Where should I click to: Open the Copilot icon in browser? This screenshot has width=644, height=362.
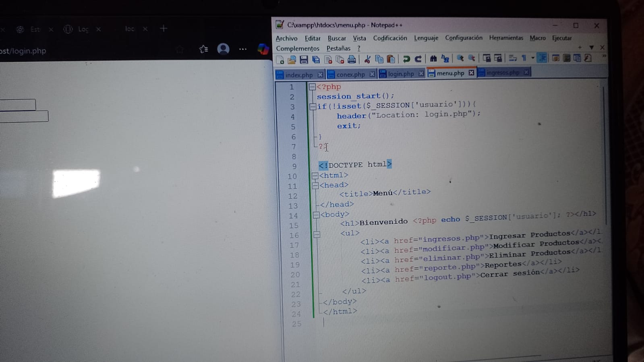tap(263, 49)
